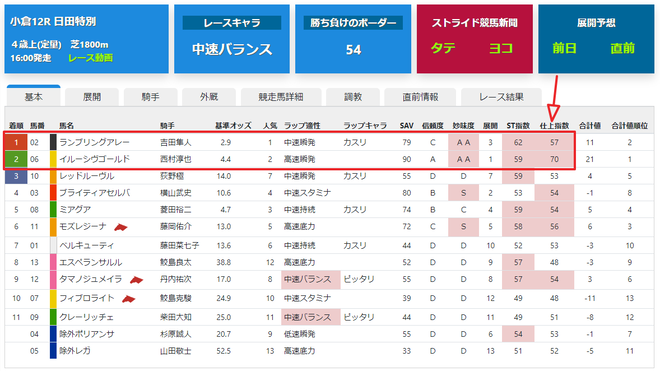The height and width of the screenshot is (371, 660).
Task: Click the 信頼度 column header
Action: pyautogui.click(x=433, y=125)
